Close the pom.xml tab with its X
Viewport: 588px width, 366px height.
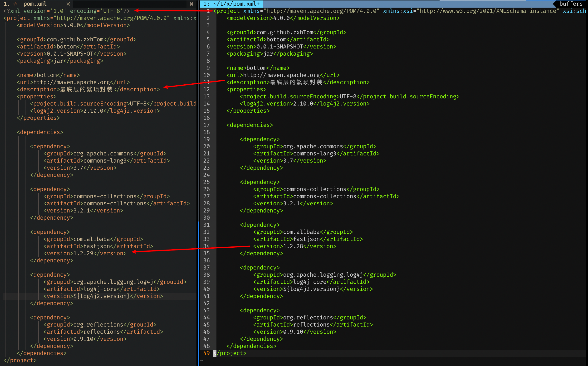pos(68,4)
